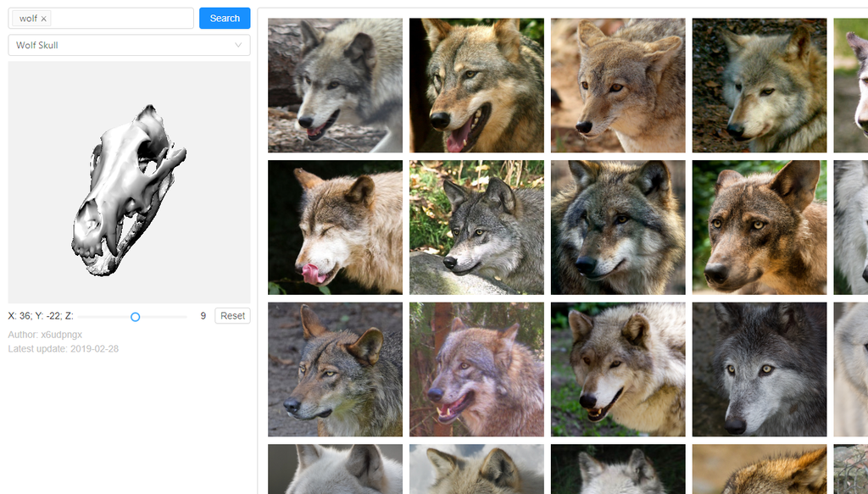
Task: Open first-row pale wolf on leaf litter
Action: [759, 86]
